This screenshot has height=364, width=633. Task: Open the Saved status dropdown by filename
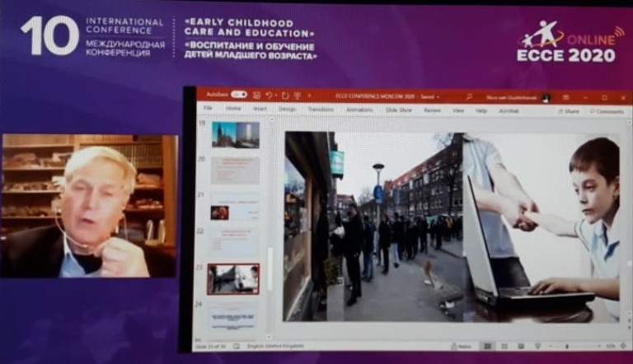[430, 97]
